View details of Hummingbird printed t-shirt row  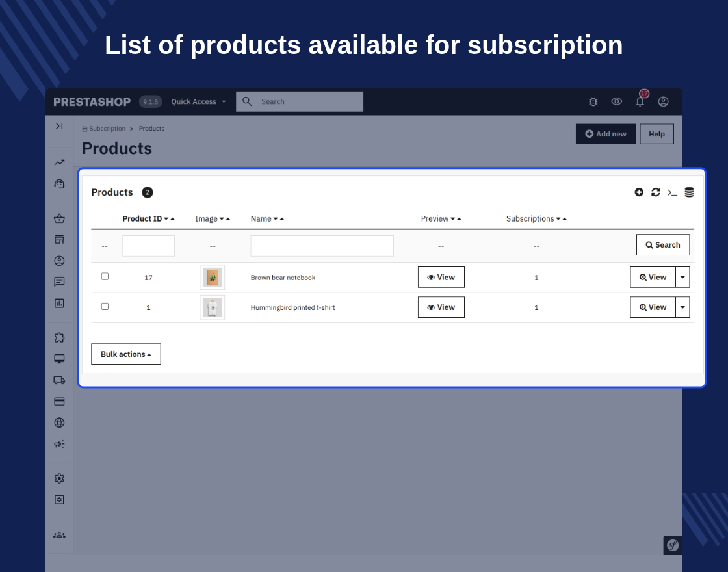pyautogui.click(x=653, y=307)
